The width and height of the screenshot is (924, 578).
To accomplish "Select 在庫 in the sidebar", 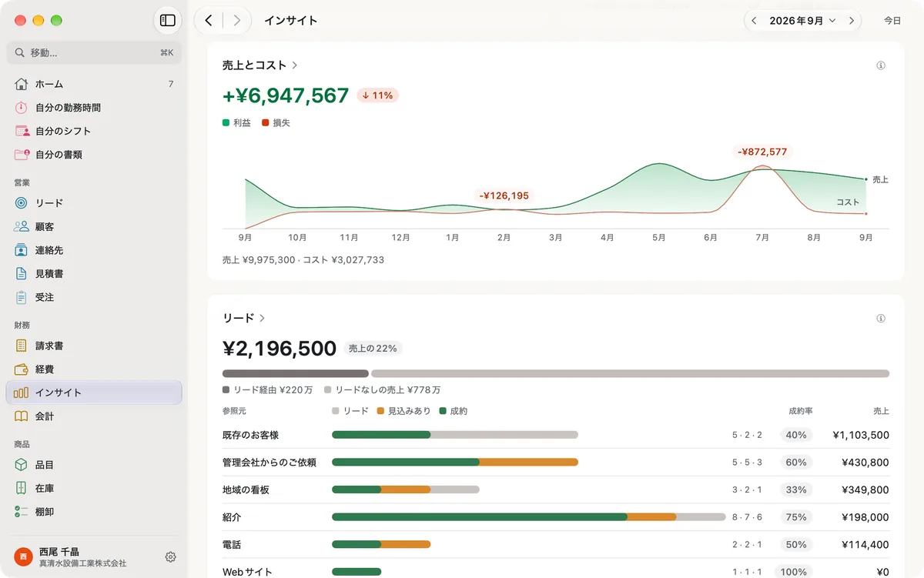I will point(94,488).
